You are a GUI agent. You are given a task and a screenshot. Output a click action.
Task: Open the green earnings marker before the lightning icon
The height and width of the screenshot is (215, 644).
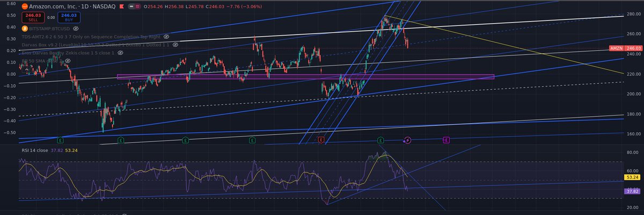tap(380, 140)
